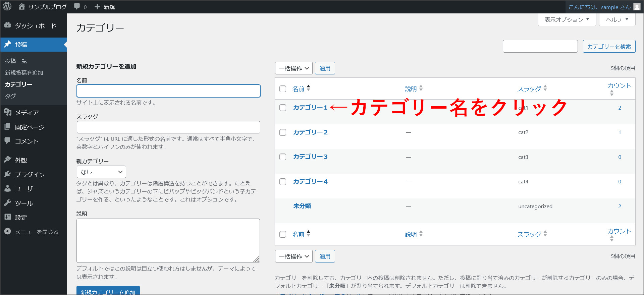This screenshot has width=644, height=295.
Task: Click the Dashboard gauge icon
Action: pyautogui.click(x=8, y=25)
